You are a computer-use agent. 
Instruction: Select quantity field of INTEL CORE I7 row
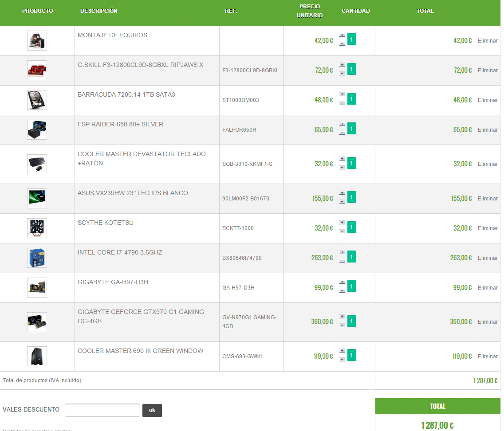352,257
